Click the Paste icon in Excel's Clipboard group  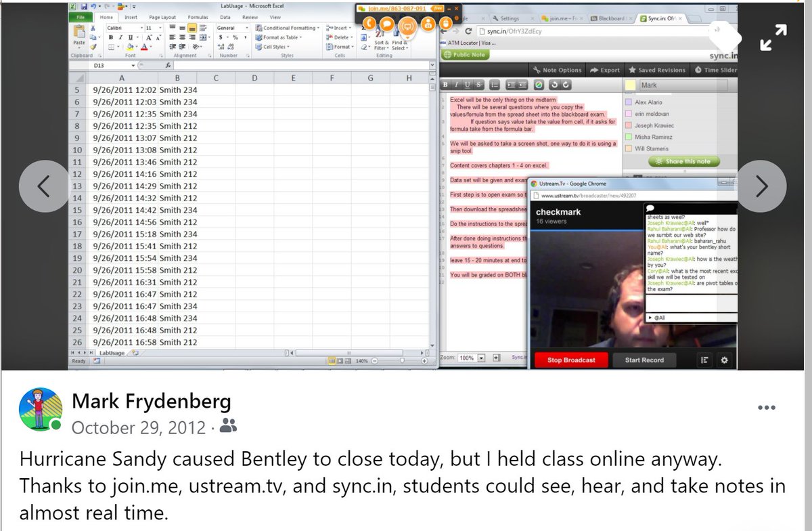(78, 33)
